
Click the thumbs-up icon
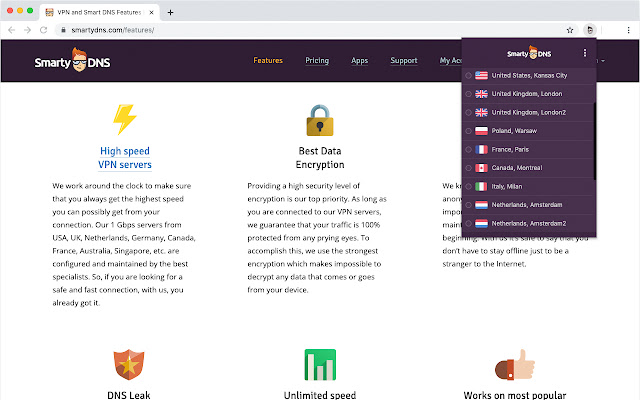pyautogui.click(x=515, y=364)
